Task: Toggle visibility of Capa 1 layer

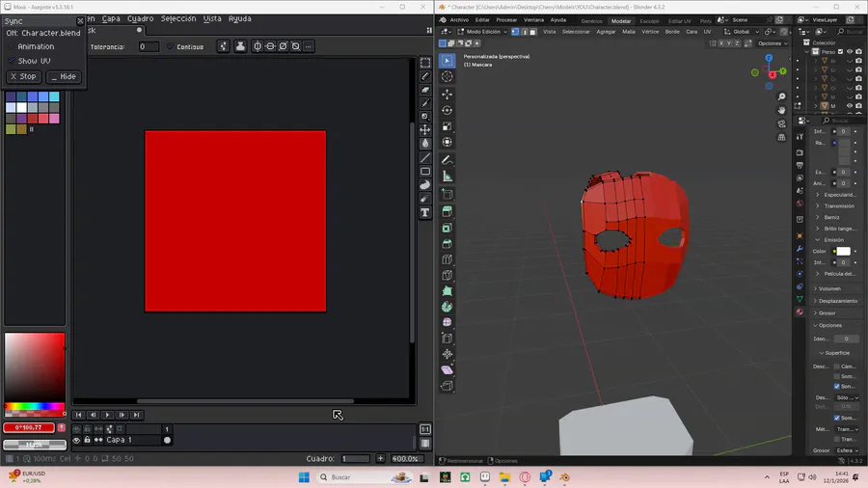Action: [x=77, y=440]
